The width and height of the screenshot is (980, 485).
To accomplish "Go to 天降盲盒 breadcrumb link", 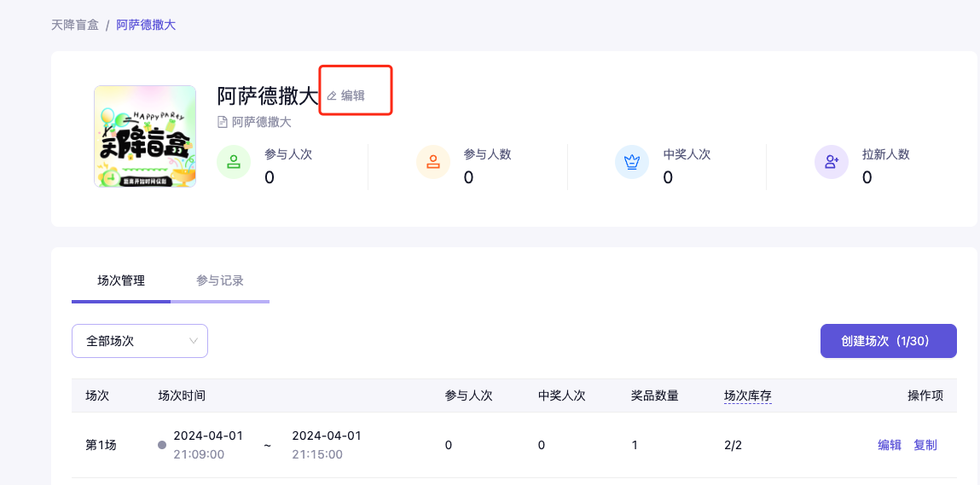I will (75, 25).
